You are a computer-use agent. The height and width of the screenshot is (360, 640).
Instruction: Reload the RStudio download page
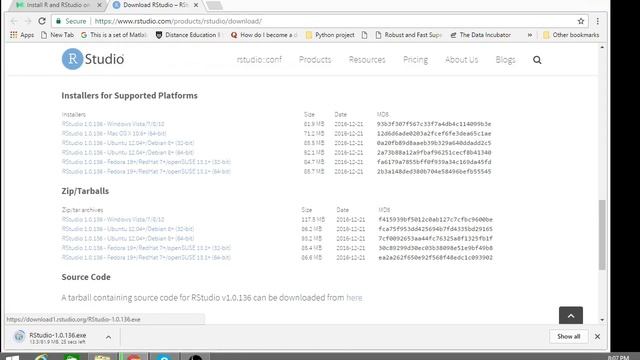(x=42, y=21)
